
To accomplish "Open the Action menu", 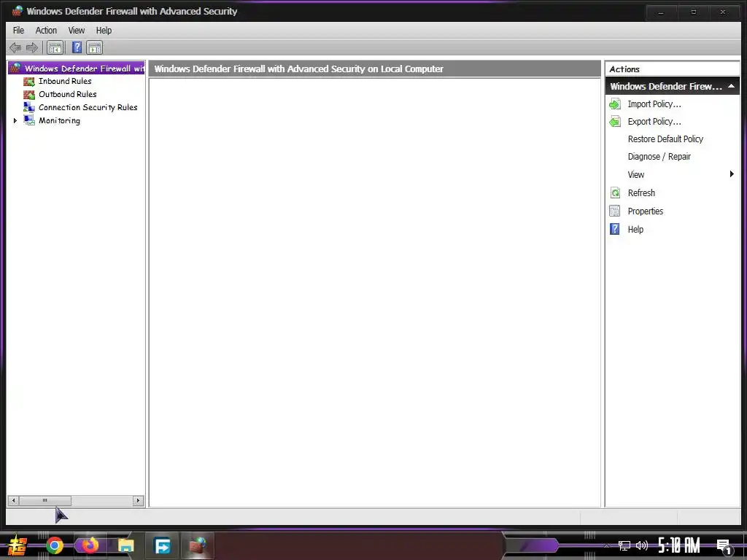I will click(x=46, y=31).
